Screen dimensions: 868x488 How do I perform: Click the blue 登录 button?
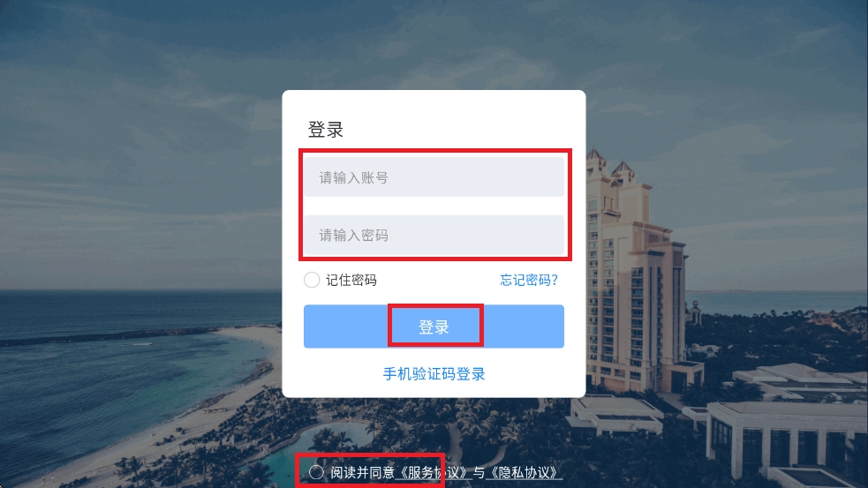434,327
